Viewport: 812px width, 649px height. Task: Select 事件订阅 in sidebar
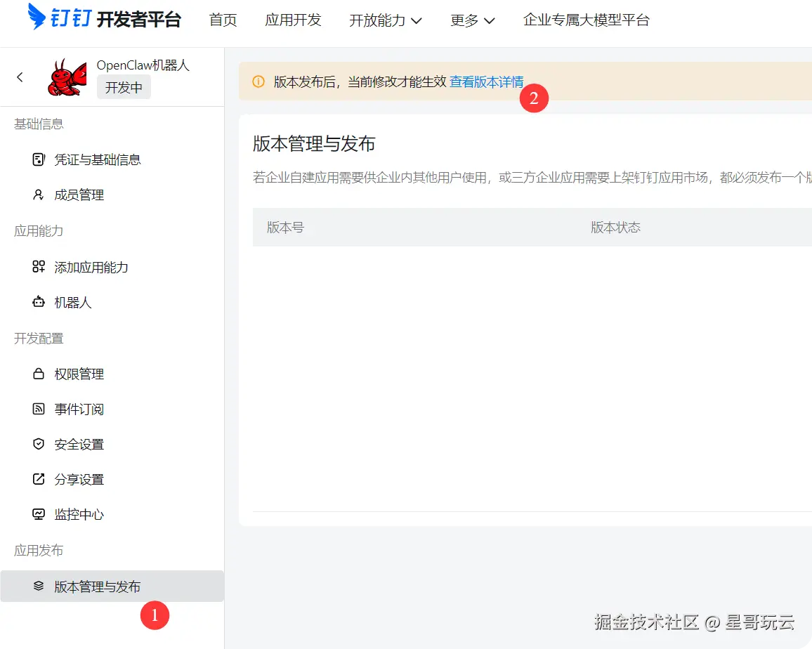tap(79, 409)
